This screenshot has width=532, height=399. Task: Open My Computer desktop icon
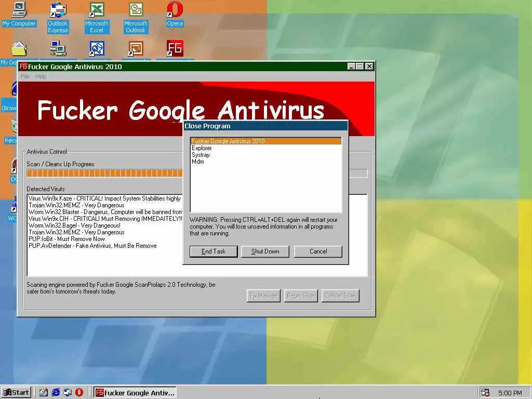click(19, 14)
